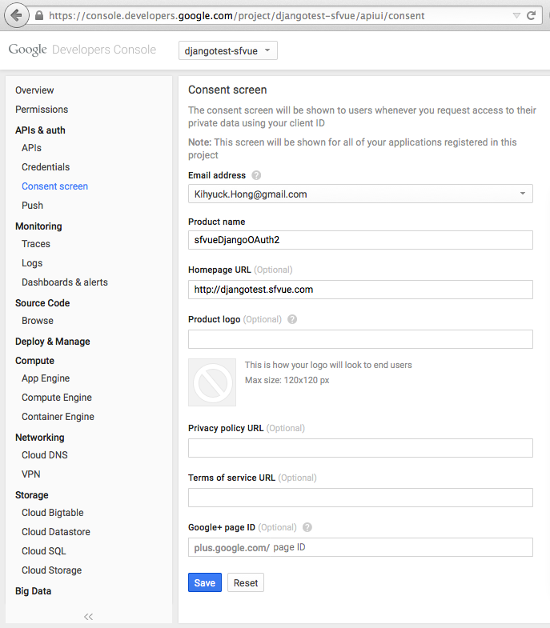This screenshot has height=628, width=550.
Task: Open App Engine in the sidebar
Action: 46,378
